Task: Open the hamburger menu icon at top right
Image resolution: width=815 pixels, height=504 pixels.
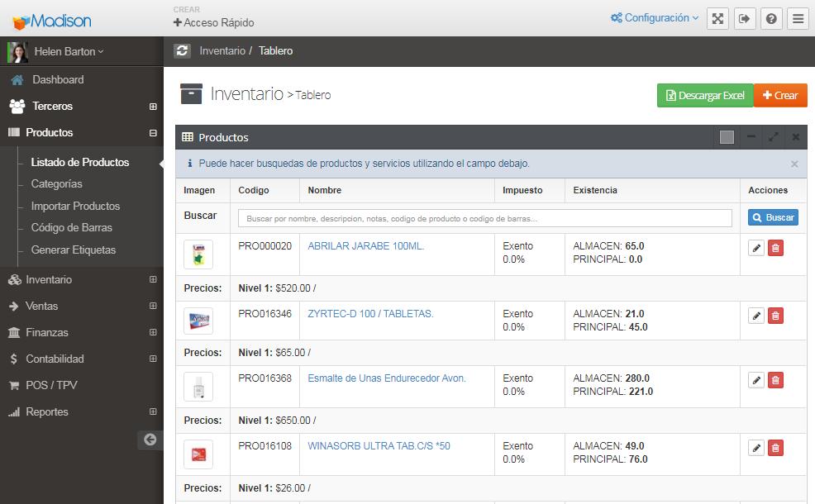Action: [797, 19]
